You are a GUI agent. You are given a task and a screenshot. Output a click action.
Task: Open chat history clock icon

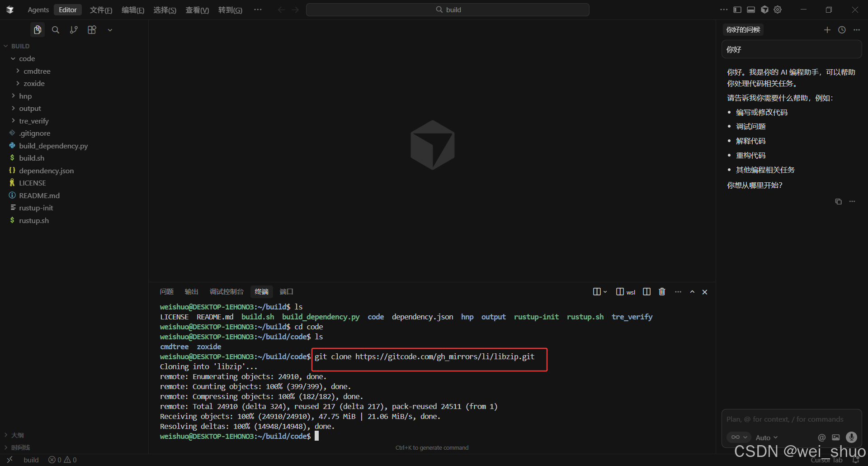(842, 30)
